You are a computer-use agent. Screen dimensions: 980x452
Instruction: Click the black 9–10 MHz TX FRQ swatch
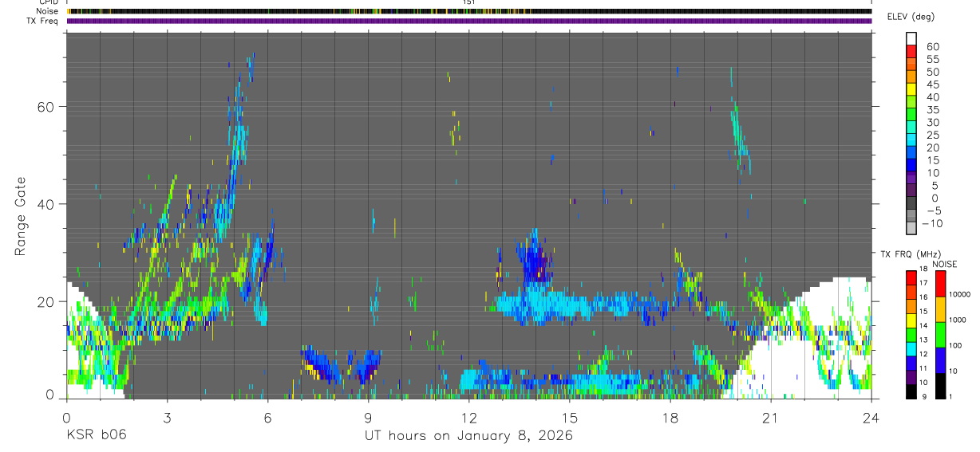pos(911,391)
